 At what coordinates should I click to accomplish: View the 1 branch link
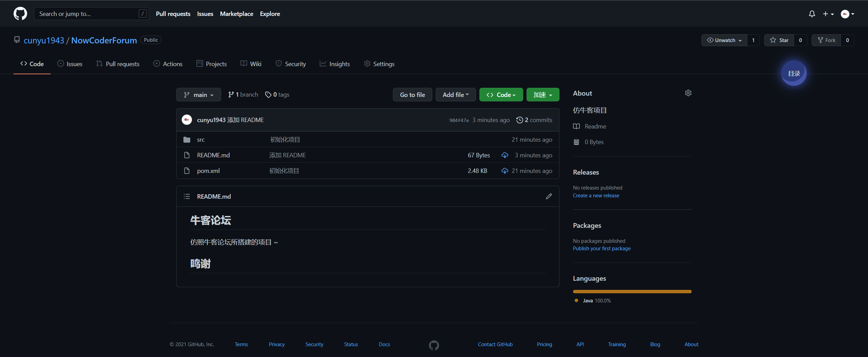coord(243,95)
